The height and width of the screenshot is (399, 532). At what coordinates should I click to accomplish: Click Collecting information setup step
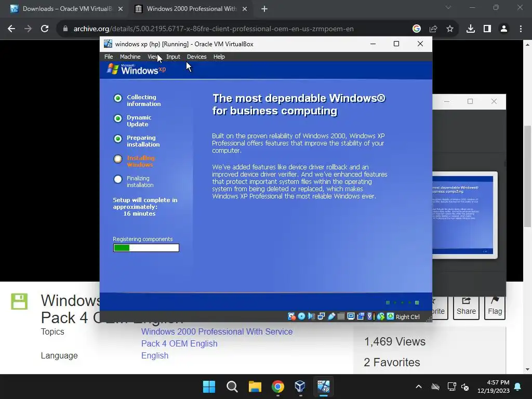tap(137, 100)
